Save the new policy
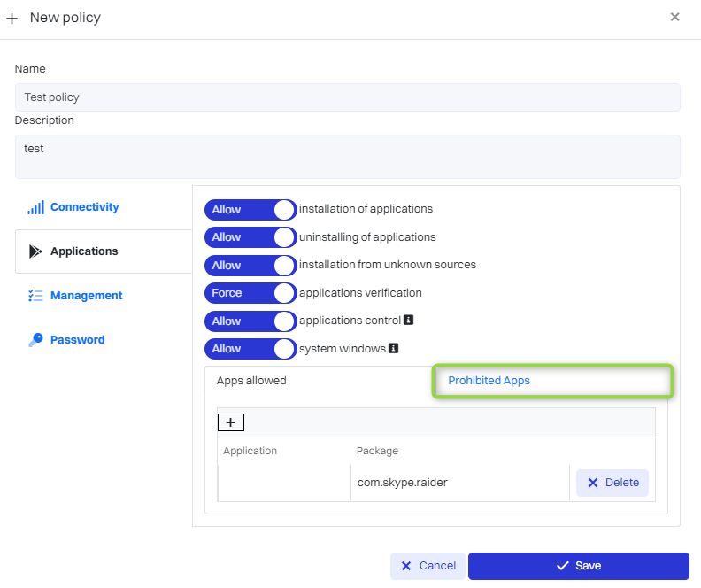 pos(578,566)
